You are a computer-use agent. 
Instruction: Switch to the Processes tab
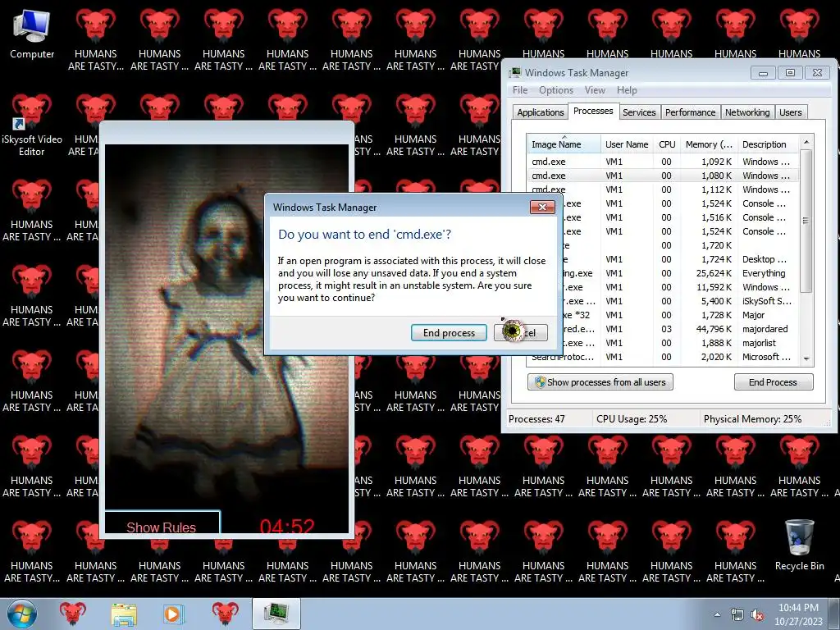click(x=593, y=111)
